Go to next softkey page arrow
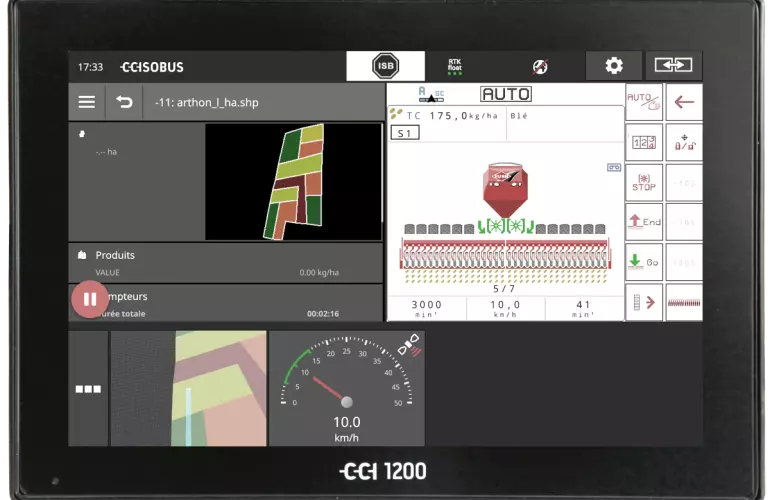The image size is (770, 500). [x=644, y=302]
